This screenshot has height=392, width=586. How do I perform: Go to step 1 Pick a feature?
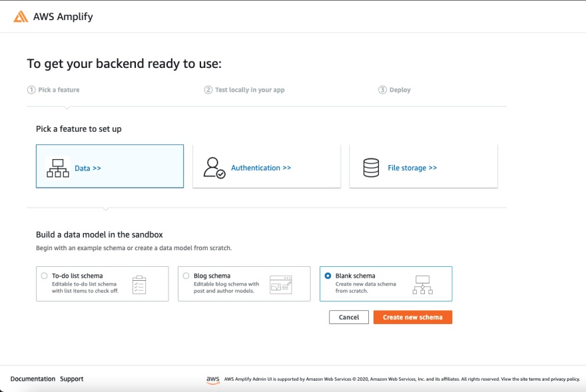pos(53,90)
